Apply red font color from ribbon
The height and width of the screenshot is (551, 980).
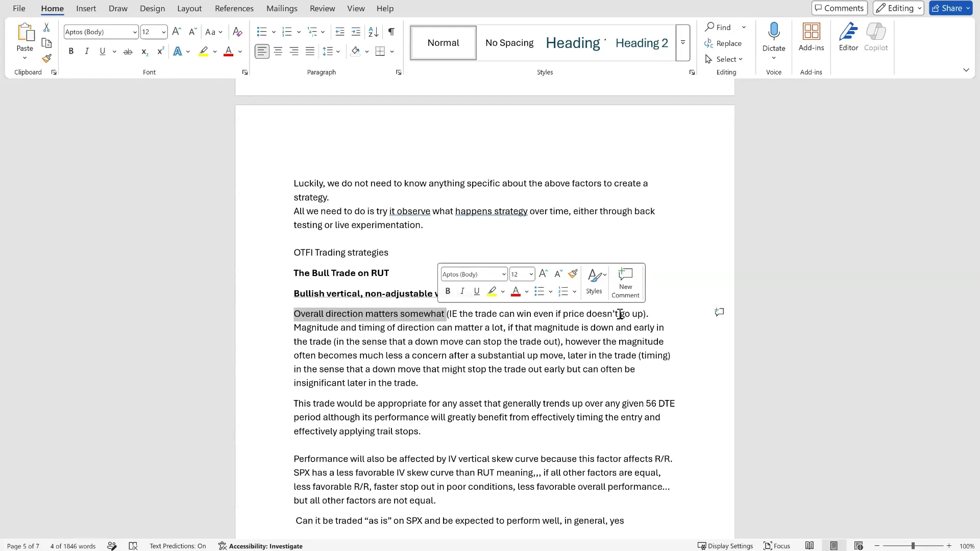coord(229,52)
